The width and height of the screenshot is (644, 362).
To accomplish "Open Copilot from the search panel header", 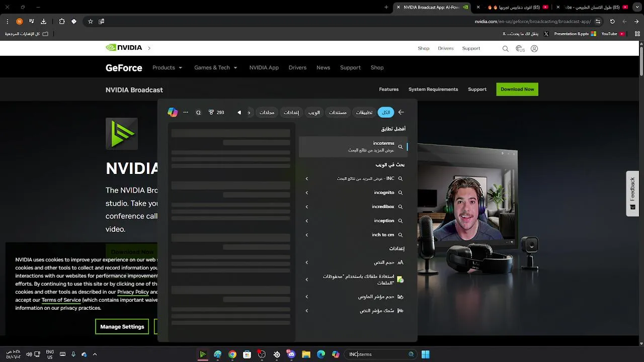I will [x=173, y=113].
